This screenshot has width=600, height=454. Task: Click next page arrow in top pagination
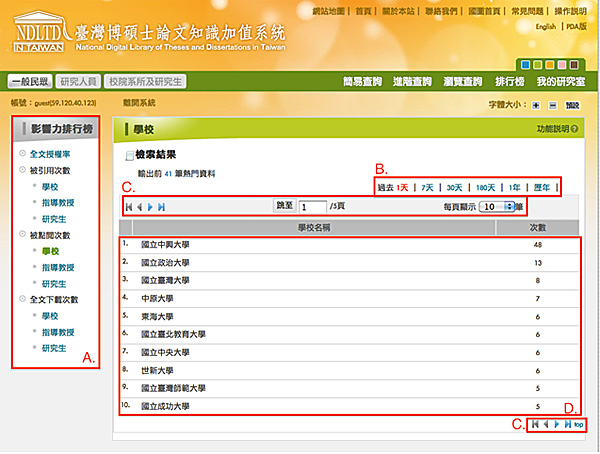tap(150, 207)
